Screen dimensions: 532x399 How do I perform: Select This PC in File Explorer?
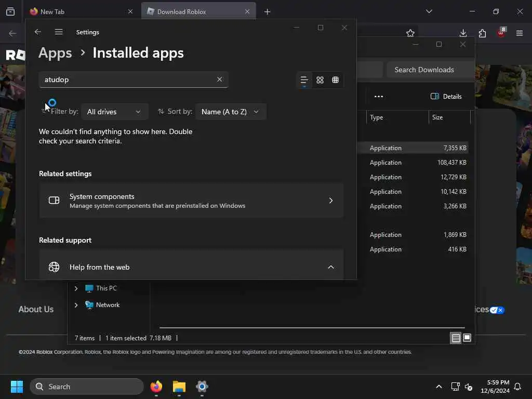[101, 288]
